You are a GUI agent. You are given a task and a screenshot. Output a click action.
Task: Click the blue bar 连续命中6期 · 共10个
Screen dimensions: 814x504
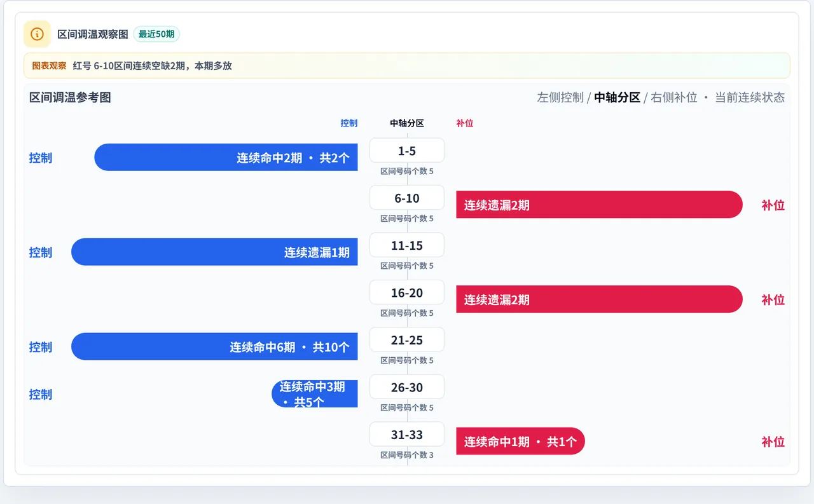tap(214, 346)
